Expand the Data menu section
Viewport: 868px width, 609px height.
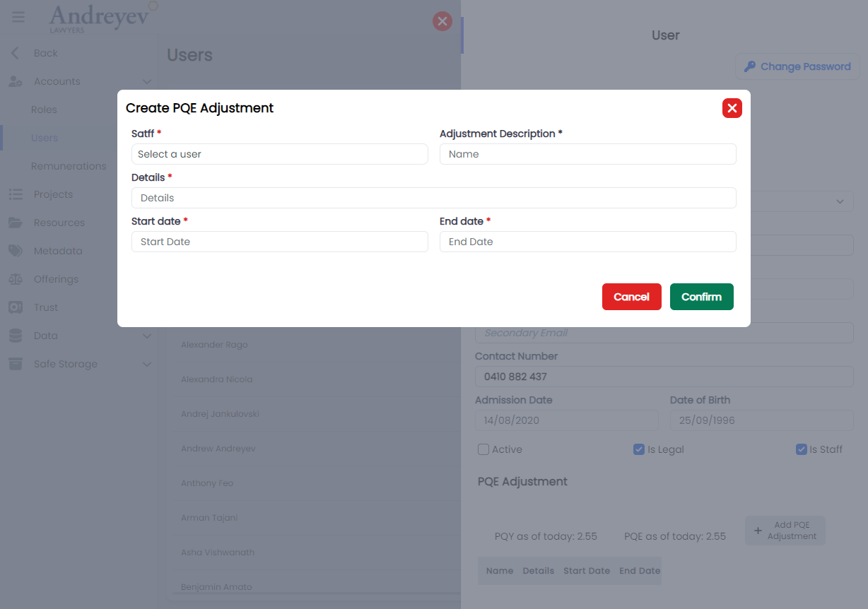tap(147, 336)
